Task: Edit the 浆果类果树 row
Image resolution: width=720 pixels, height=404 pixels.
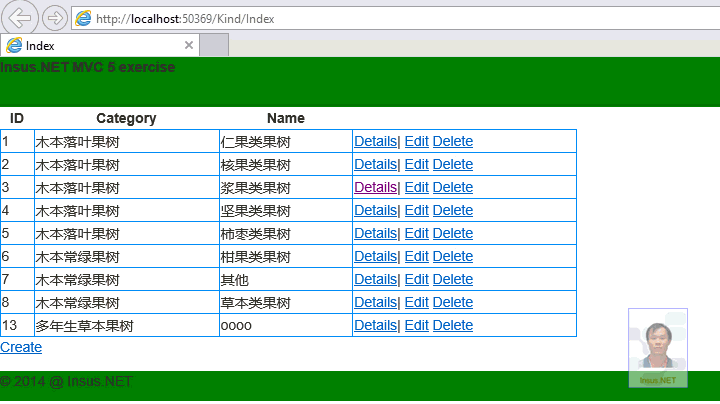Action: click(x=416, y=187)
